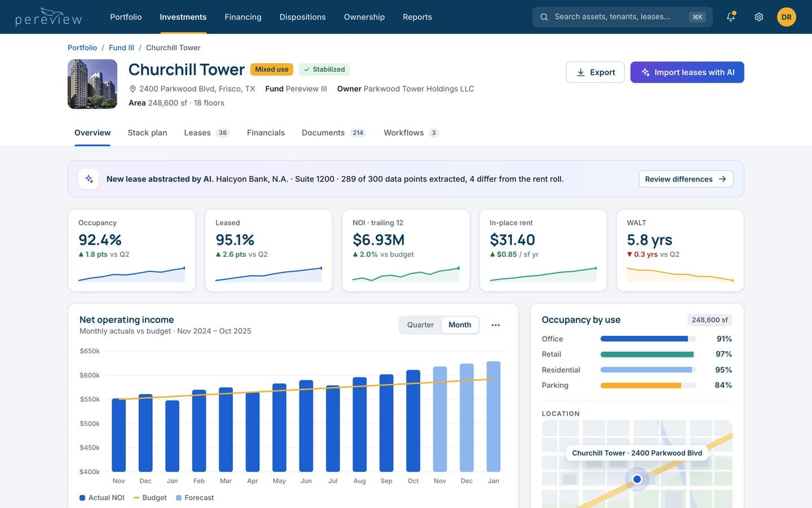Switch to the Financials tab
The image size is (812, 508).
coord(266,133)
